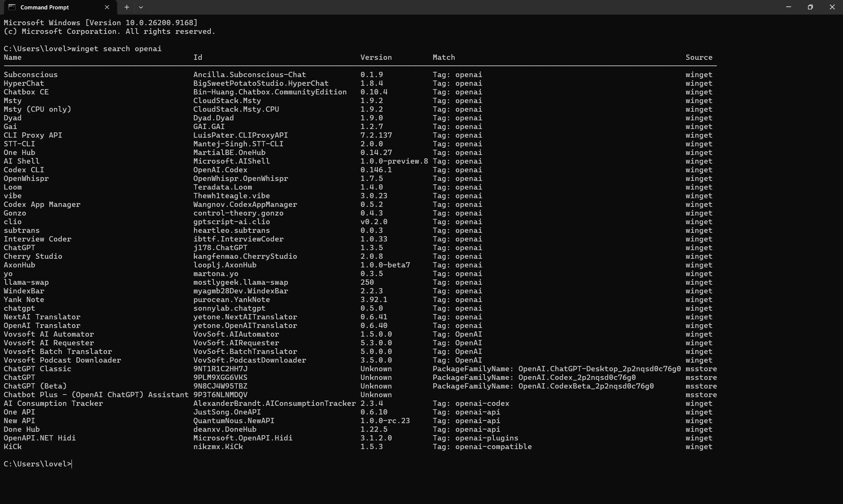Click 'Teradata.Loom' id
This screenshot has height=504, width=843.
(x=223, y=187)
